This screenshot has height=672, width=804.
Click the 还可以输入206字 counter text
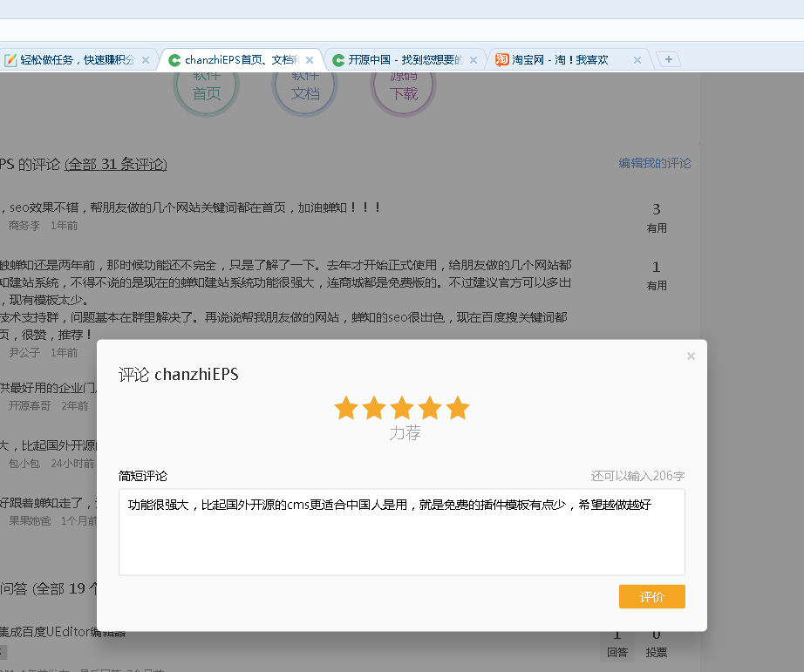coord(637,476)
